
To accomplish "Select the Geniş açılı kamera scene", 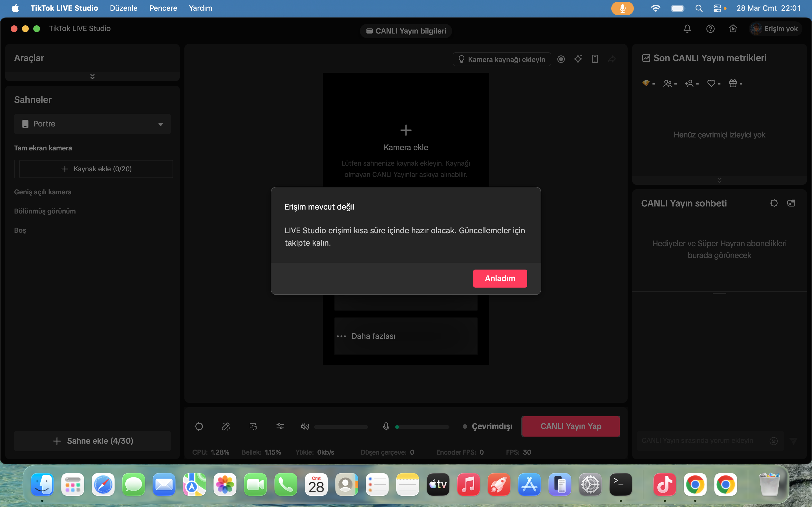I will point(43,192).
